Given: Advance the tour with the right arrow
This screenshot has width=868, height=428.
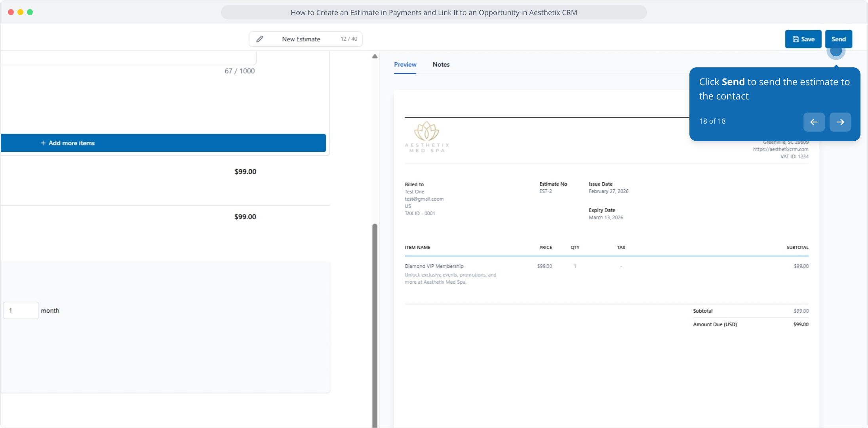Looking at the screenshot, I should pos(840,122).
